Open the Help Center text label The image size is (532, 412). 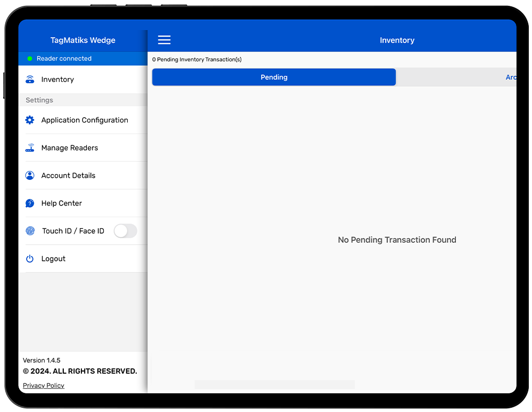62,203
